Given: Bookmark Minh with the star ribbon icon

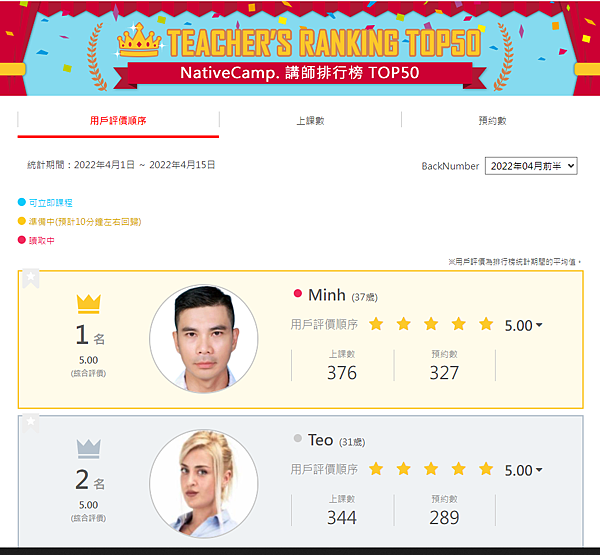Looking at the screenshot, I should pos(31,278).
